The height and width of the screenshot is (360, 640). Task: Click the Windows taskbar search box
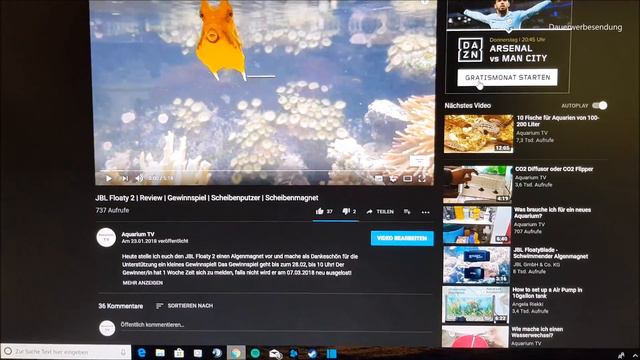[66, 351]
